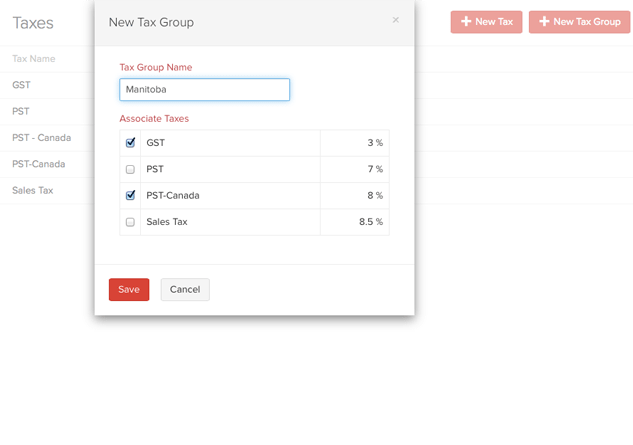The width and height of the screenshot is (633, 445).
Task: Uncheck the PST-Canada tax checkbox
Action: click(x=130, y=196)
